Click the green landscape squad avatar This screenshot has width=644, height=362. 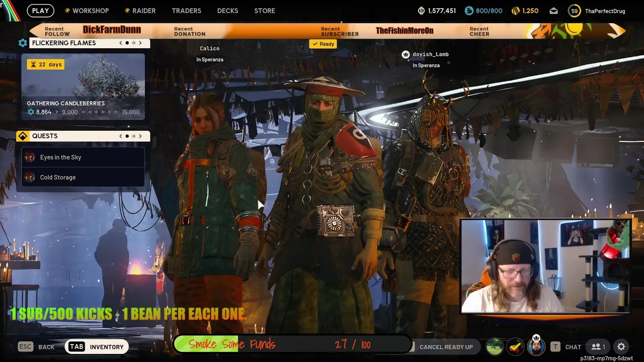495,346
